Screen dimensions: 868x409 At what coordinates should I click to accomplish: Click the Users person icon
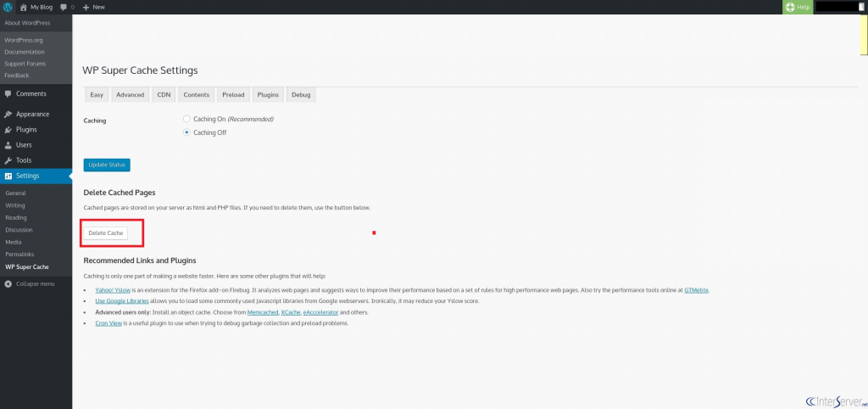(8, 145)
